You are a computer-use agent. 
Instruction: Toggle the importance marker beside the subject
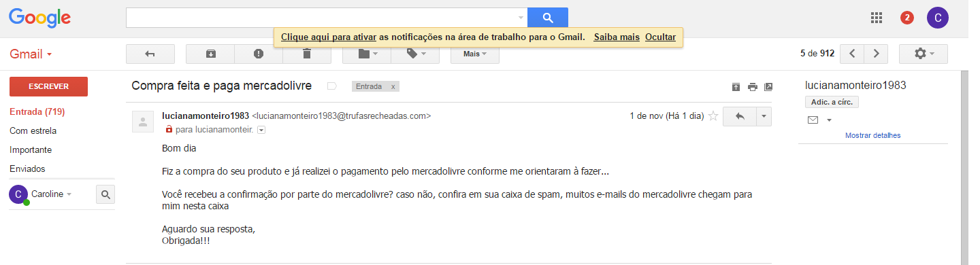pyautogui.click(x=332, y=86)
